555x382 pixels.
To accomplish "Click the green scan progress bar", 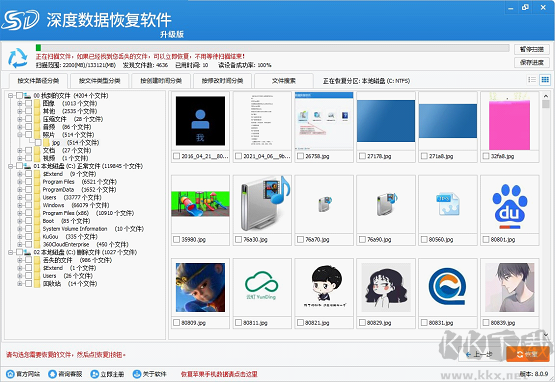I will click(x=39, y=47).
